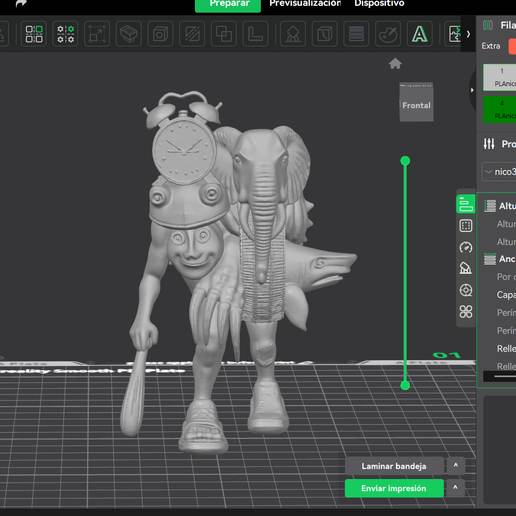Switch to the Dispositivo tab
Image resolution: width=516 pixels, height=516 pixels.
point(379,4)
